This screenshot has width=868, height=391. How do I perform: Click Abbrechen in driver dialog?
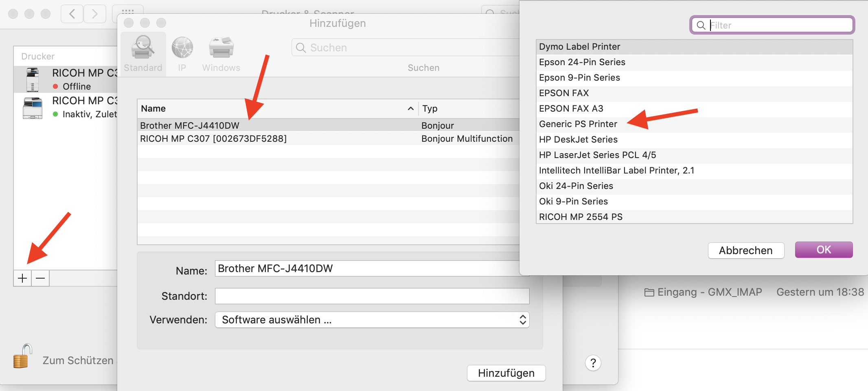pos(746,250)
